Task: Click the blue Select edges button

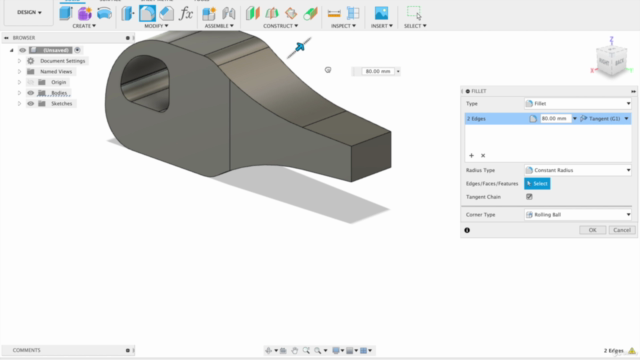Action: 537,184
